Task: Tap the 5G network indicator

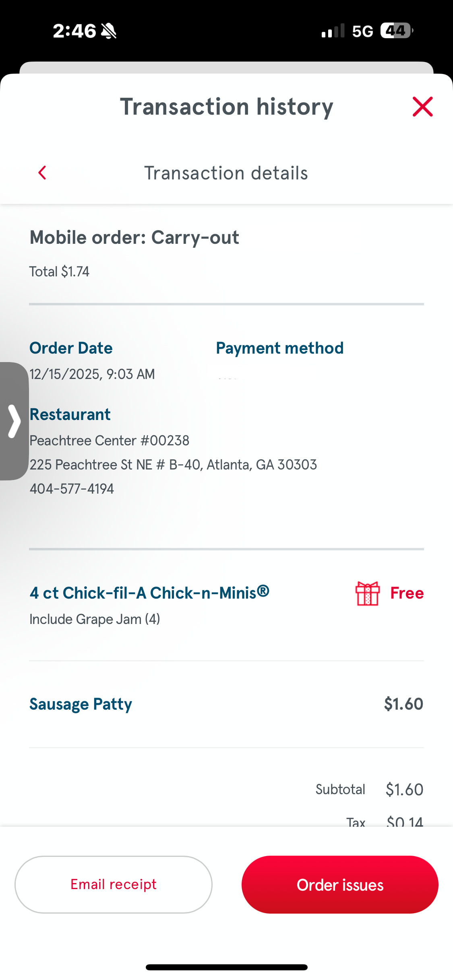Action: click(x=362, y=31)
